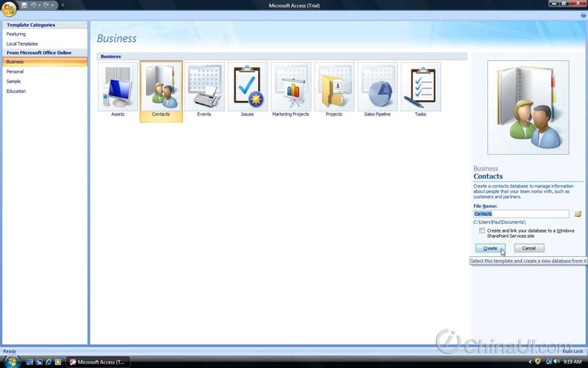
Task: Click the network tray icon
Action: click(x=548, y=361)
